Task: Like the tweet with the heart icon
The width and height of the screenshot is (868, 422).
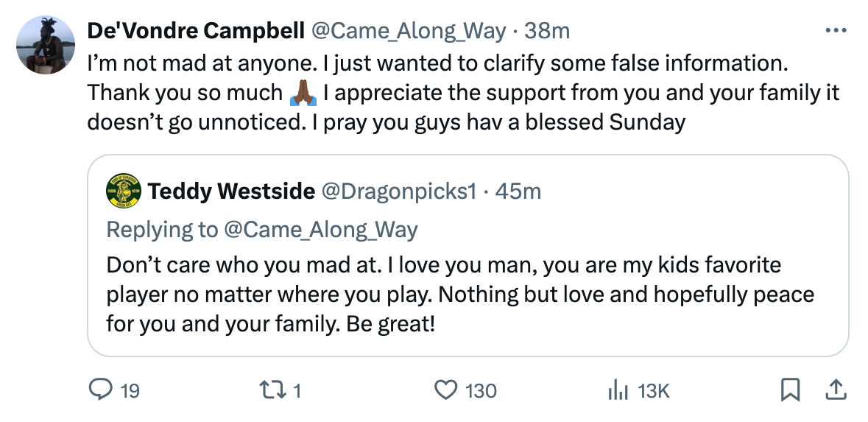Action: coord(446,390)
